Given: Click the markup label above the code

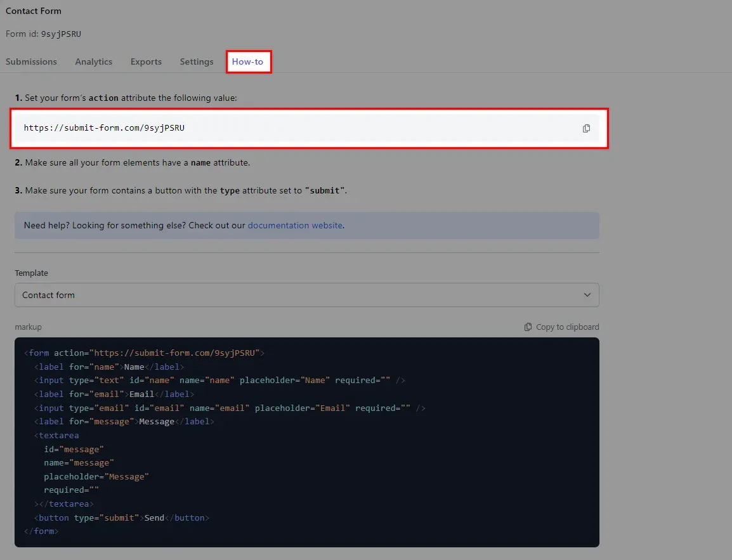Looking at the screenshot, I should [27, 327].
